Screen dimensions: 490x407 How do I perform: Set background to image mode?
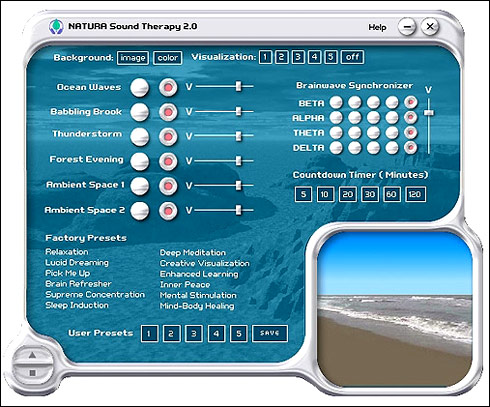[133, 58]
